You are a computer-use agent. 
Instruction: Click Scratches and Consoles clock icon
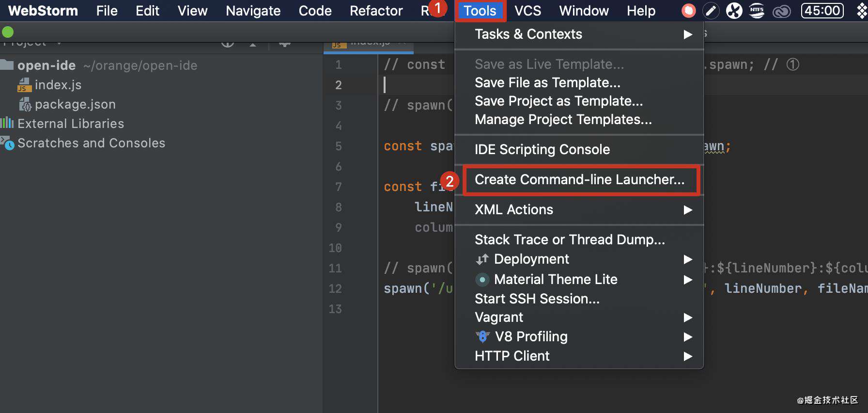pos(7,143)
